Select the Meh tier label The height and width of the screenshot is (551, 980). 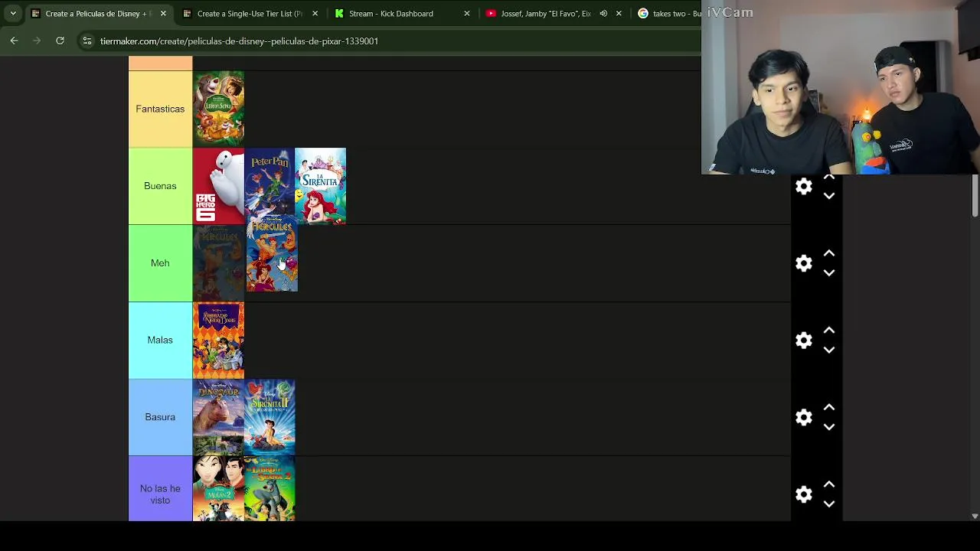click(160, 263)
